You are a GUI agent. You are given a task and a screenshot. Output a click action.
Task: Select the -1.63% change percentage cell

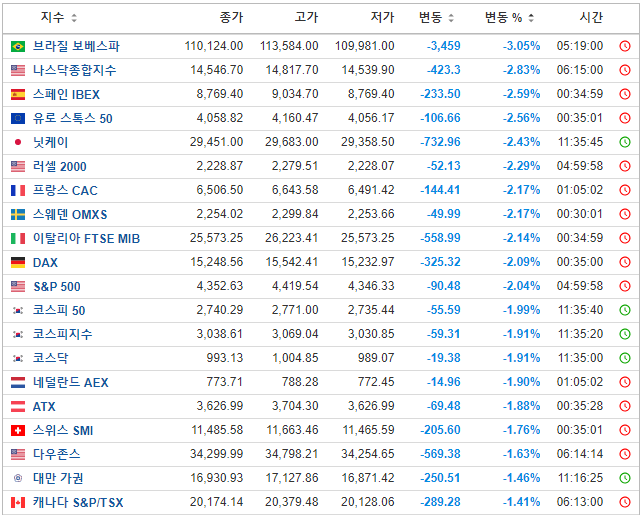(x=522, y=454)
